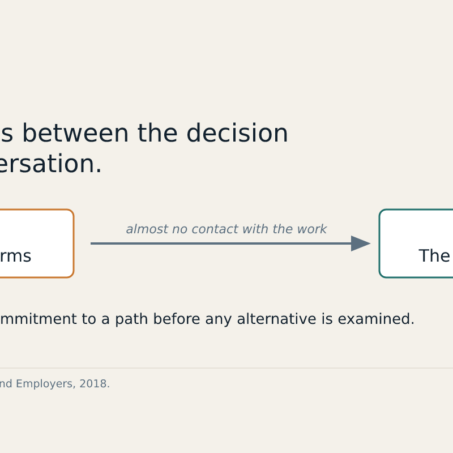Viewport: 453px width, 453px height.
Task: Select the horizontal arrow line shaft
Action: (x=221, y=243)
